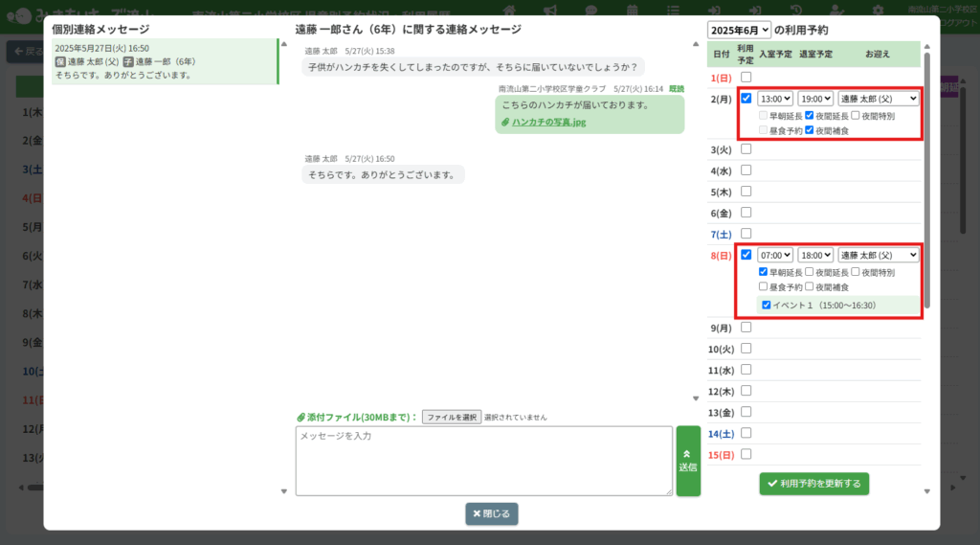The width and height of the screenshot is (980, 545).
Task: Uncheck 夜間補食 for Monday the 2nd
Action: click(810, 130)
